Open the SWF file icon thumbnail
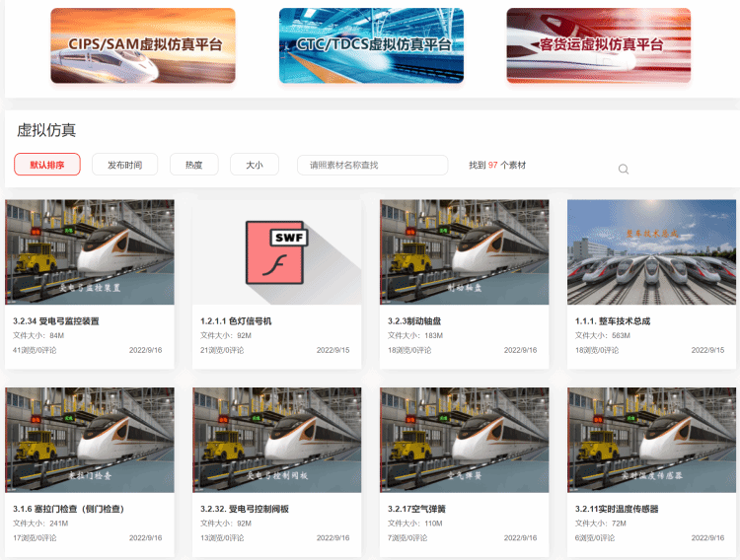This screenshot has height=560, width=740. 277,252
